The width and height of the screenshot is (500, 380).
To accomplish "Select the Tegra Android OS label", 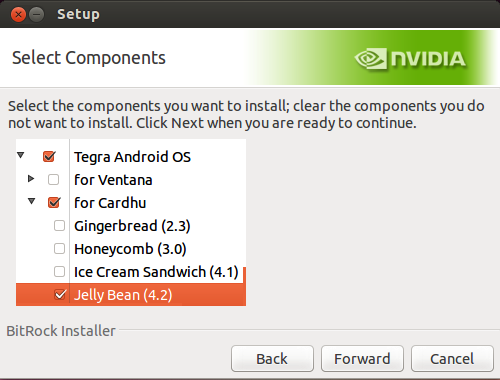I will [x=132, y=157].
